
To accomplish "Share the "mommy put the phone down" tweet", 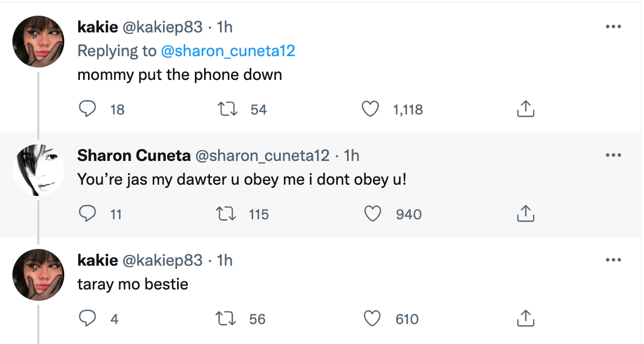I will (525, 109).
